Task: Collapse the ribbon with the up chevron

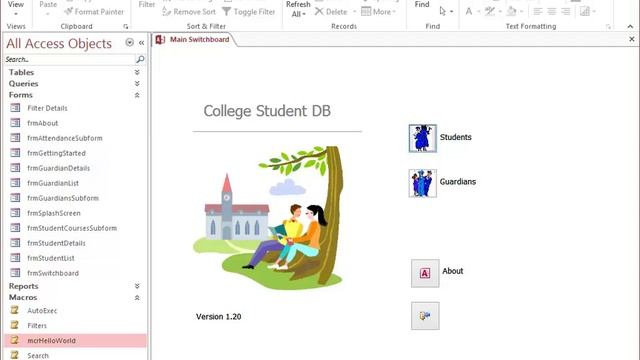Action: [x=631, y=27]
